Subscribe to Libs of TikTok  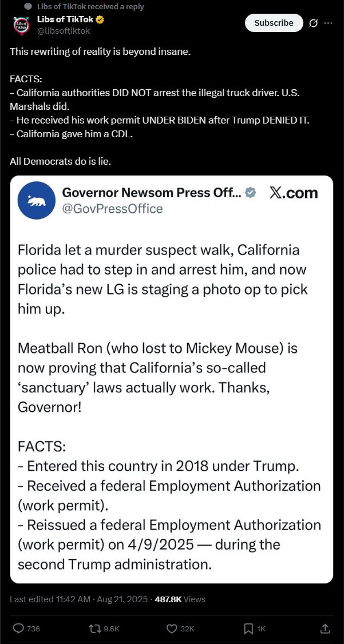[274, 23]
